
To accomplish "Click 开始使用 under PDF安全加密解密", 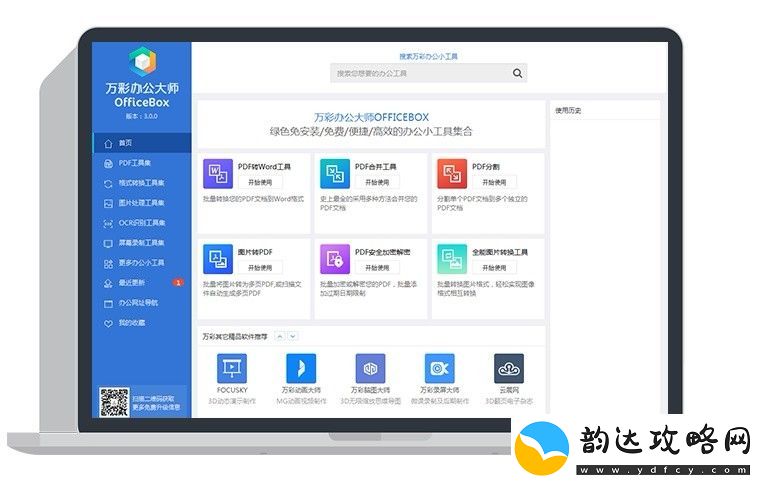I will coord(377,268).
